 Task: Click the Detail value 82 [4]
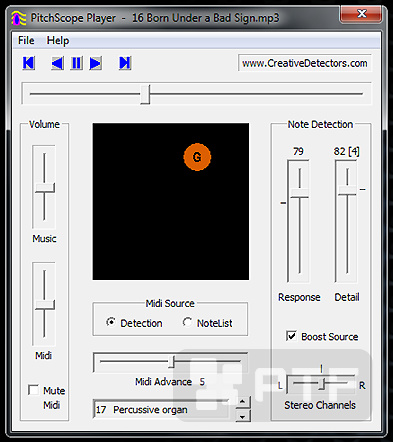click(347, 152)
